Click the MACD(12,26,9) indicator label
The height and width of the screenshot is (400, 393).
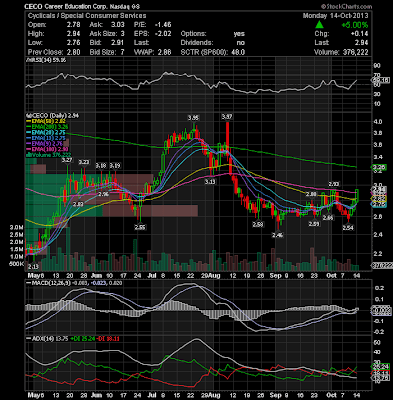click(x=48, y=283)
